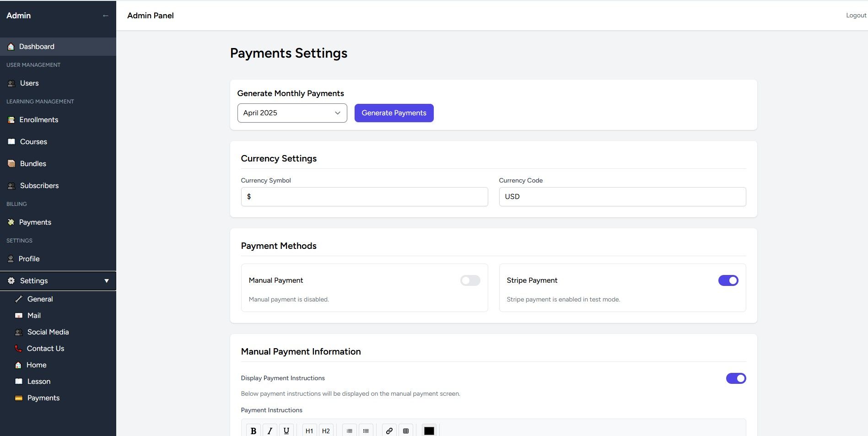Insert a table using the editor toolbar
The image size is (868, 436).
click(x=406, y=431)
